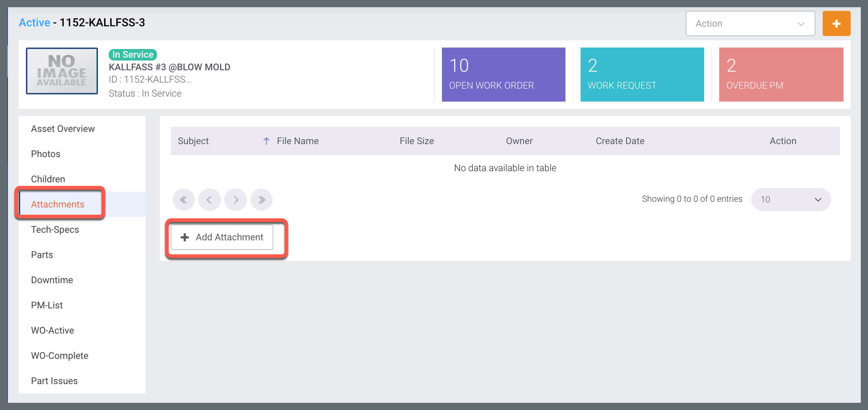Select WO-Complete in sidebar
Screen dimensions: 868x410
tap(59, 356)
